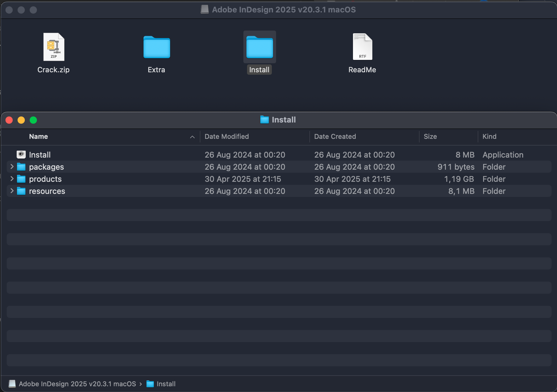Click products modified date 30 Apr 2025 at 21:15
Image resolution: width=557 pixels, height=392 pixels.
[243, 179]
